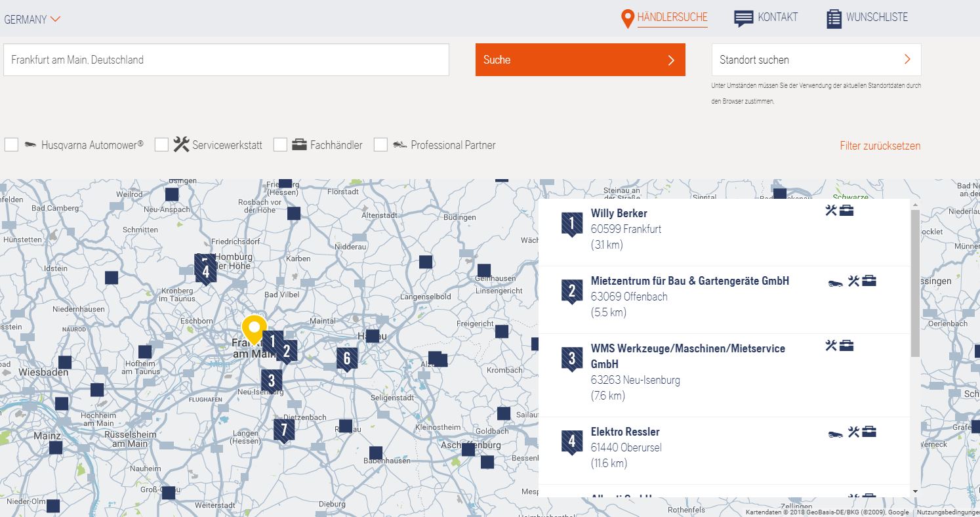
Task: Focus the Frankfurt am Main location input
Action: click(x=226, y=60)
